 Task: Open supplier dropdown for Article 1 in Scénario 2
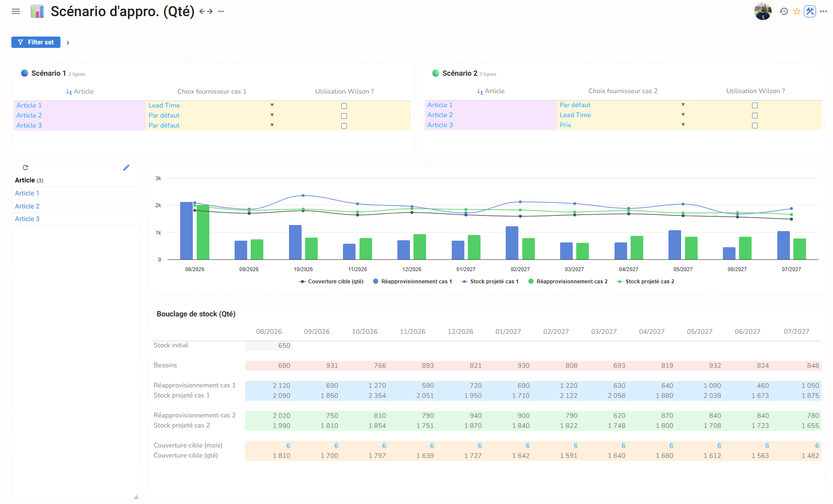click(x=683, y=105)
